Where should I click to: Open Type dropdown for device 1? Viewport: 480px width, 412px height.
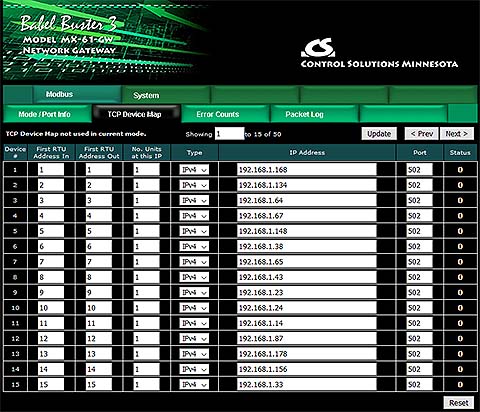click(194, 170)
